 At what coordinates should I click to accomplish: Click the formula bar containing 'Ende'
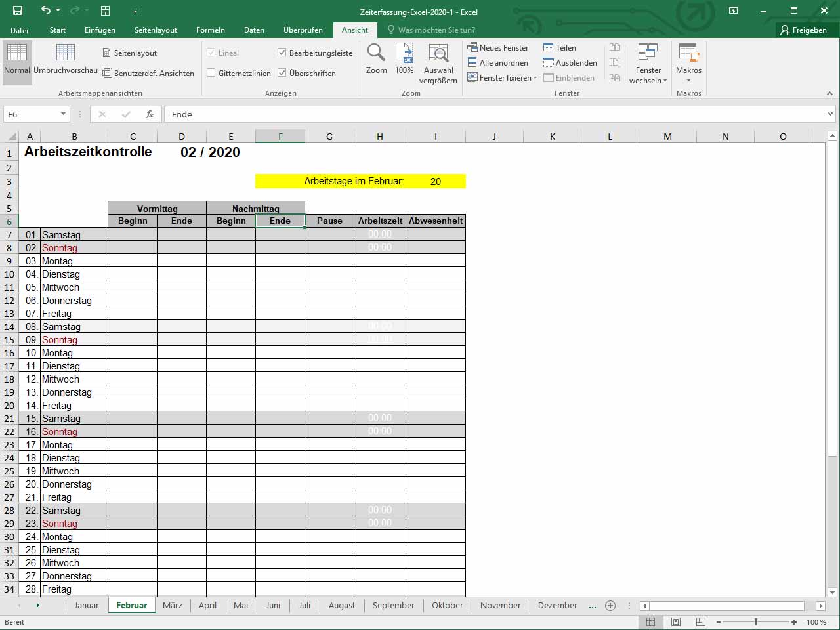point(493,114)
